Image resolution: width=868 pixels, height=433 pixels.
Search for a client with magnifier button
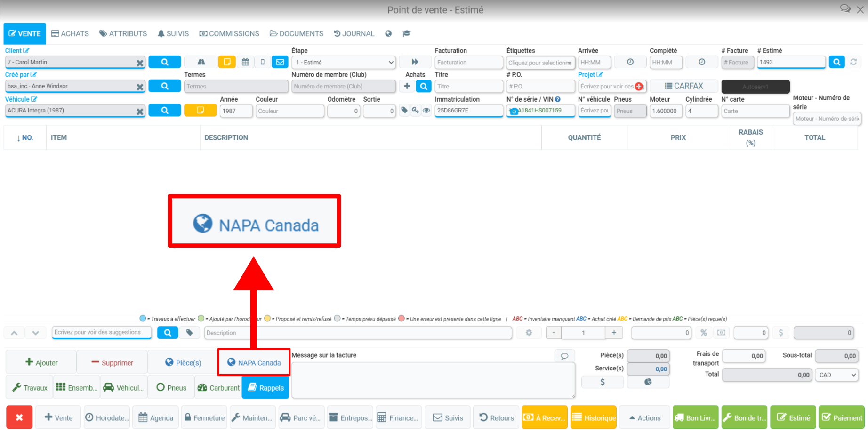165,62
